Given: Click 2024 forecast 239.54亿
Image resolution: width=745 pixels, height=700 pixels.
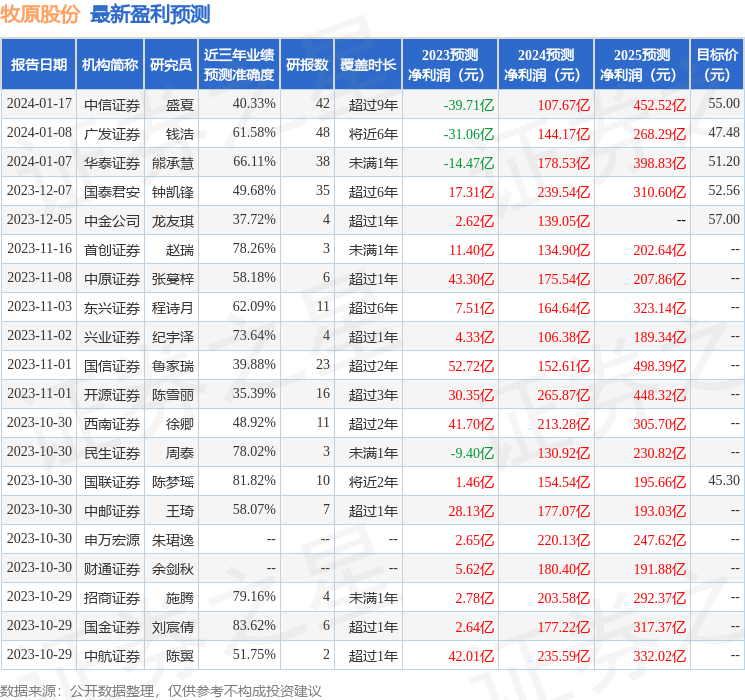Looking at the screenshot, I should point(564,192).
